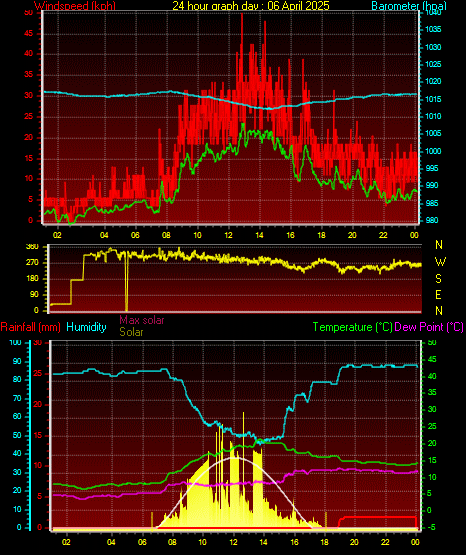Viewport: 466px width, 555px height.
Task: Click the temperature scale value -5
Action: [x=431, y=527]
